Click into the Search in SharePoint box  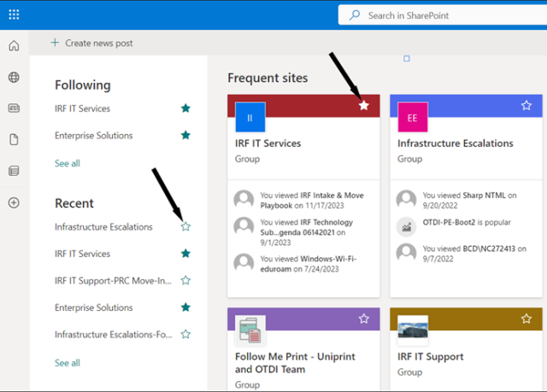(x=443, y=15)
